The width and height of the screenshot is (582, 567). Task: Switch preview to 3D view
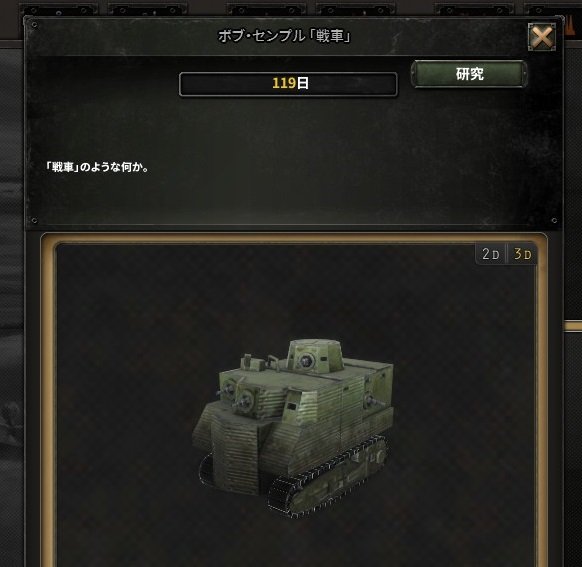point(522,254)
